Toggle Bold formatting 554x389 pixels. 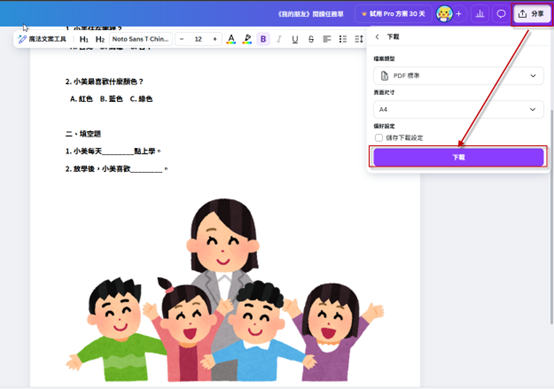tap(263, 39)
